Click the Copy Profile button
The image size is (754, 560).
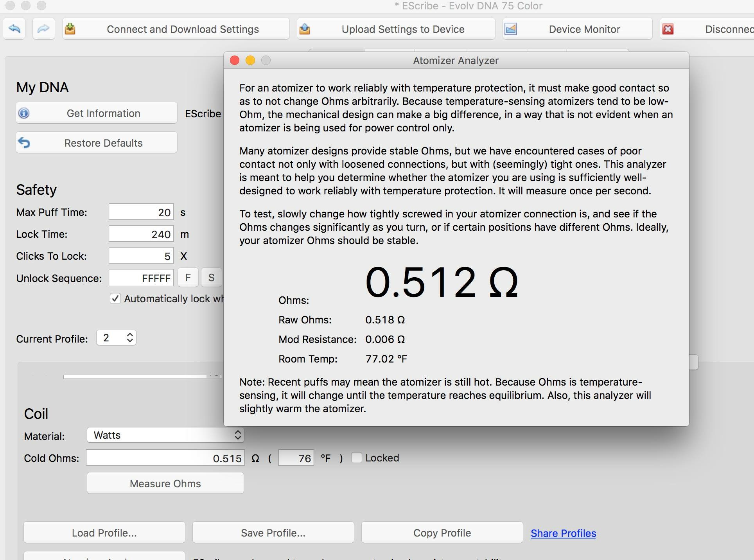pos(442,533)
